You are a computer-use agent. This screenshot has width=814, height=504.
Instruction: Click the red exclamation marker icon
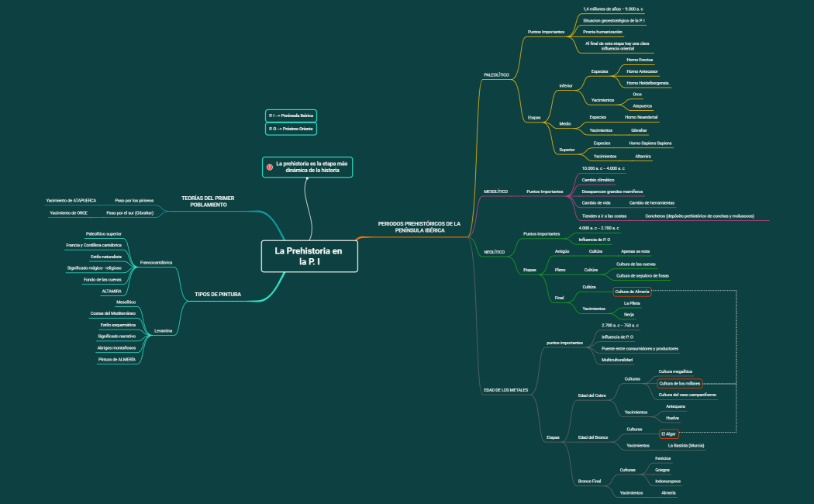(x=270, y=167)
